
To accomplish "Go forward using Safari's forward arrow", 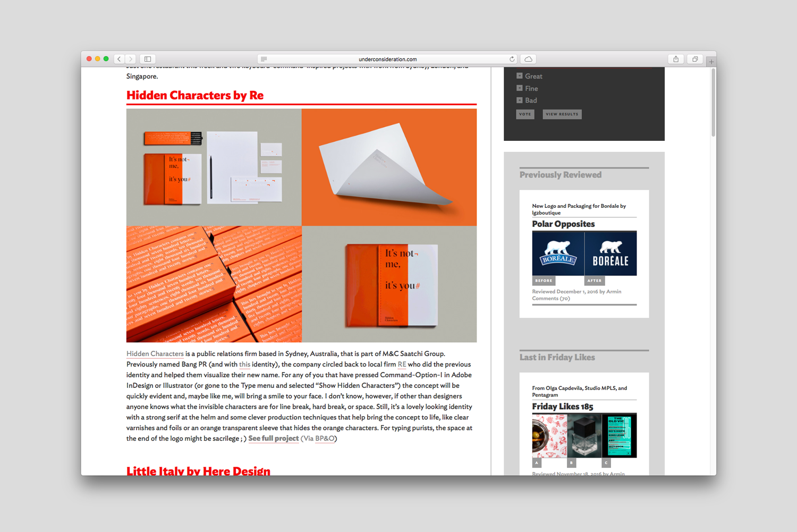I will click(x=131, y=59).
